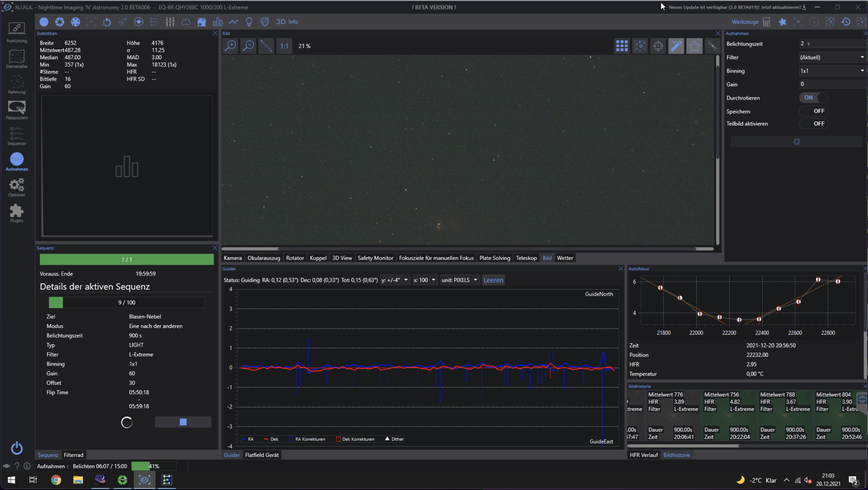Stop the running sequence with square button

point(183,422)
